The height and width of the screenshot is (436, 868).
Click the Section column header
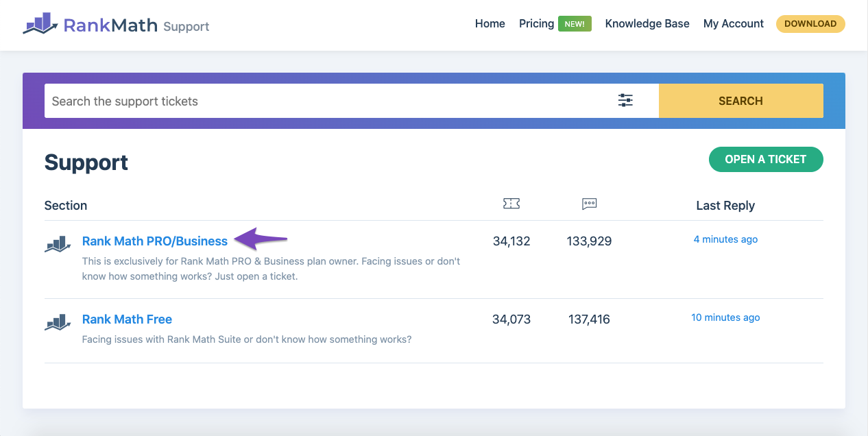(66, 206)
